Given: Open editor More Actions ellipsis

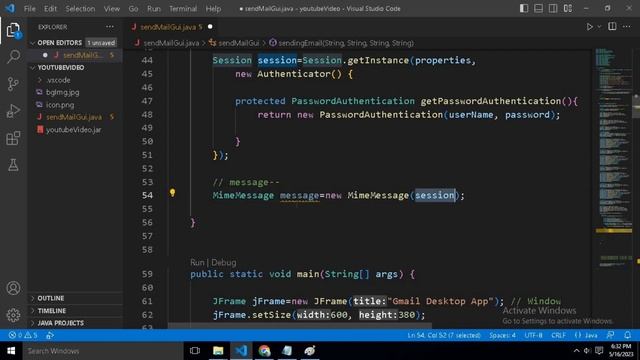Looking at the screenshot, I should click(x=627, y=27).
